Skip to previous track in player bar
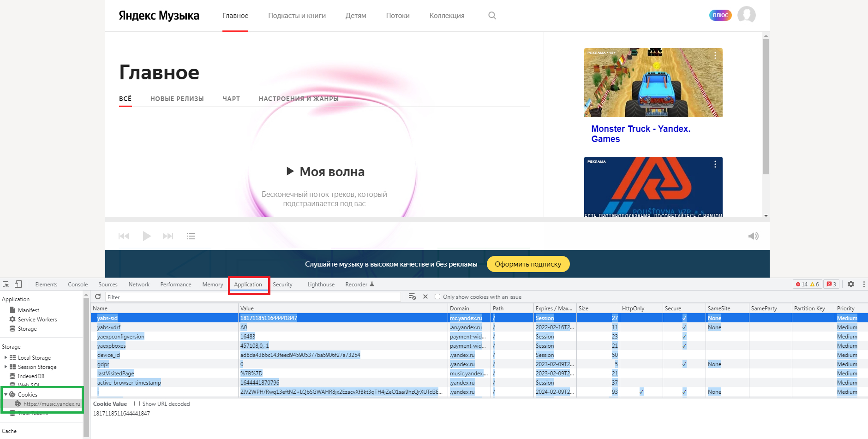The height and width of the screenshot is (439, 868). pos(124,236)
